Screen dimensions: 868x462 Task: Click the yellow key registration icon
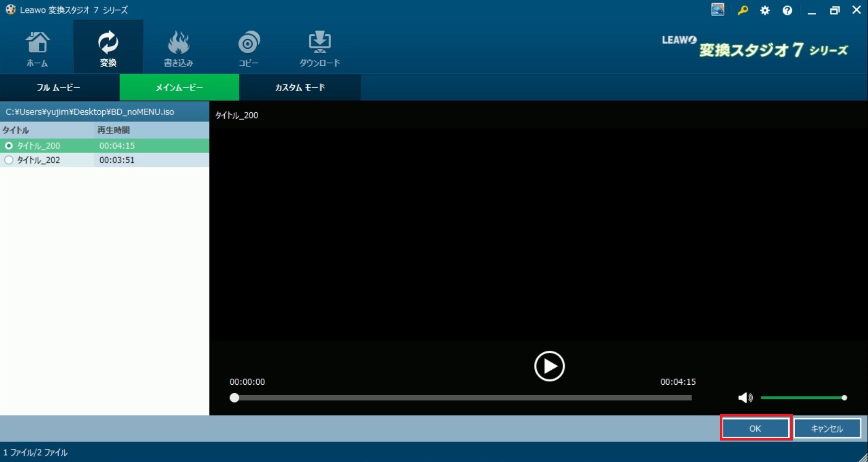pyautogui.click(x=742, y=10)
